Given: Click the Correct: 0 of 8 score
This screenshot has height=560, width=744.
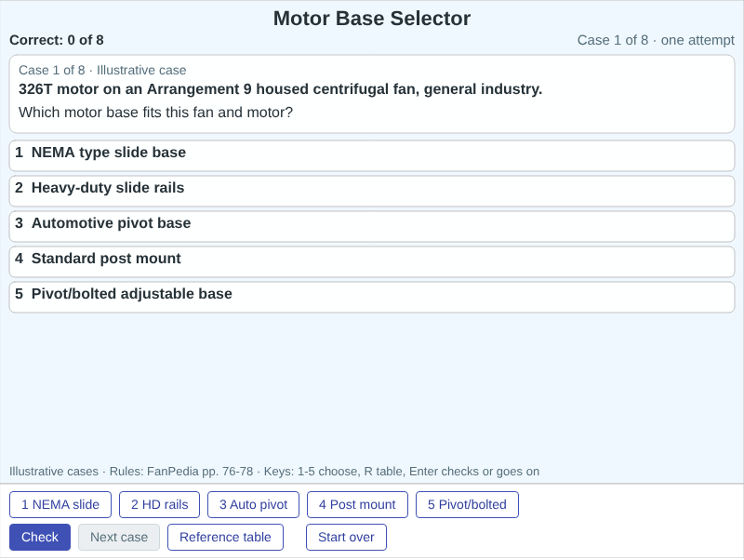Looking at the screenshot, I should click(57, 40).
